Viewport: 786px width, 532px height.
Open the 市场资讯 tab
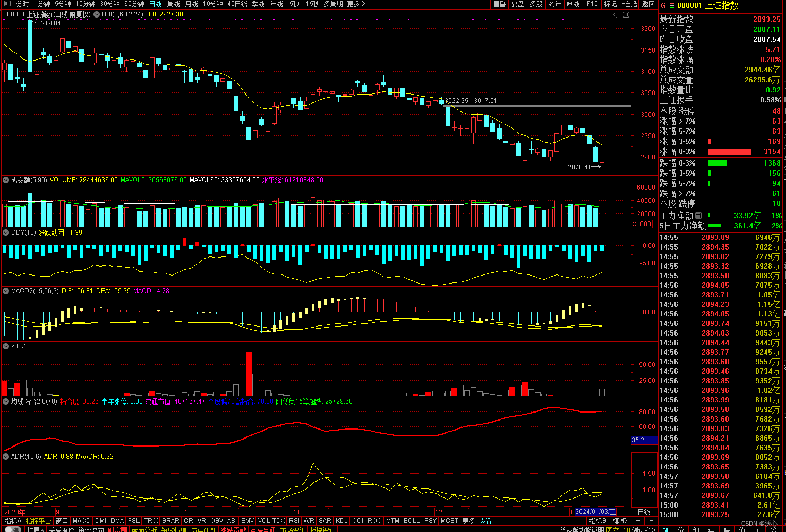(x=293, y=529)
